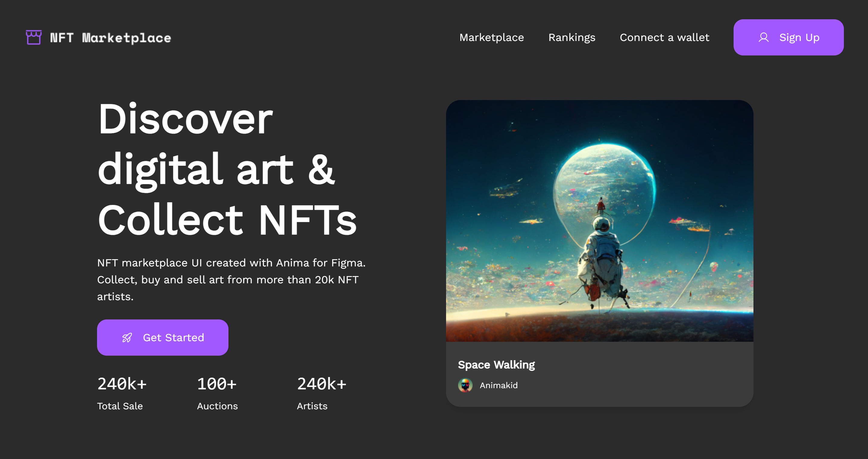Open the Animakid artist name link
Image resolution: width=868 pixels, height=459 pixels.
pos(499,385)
